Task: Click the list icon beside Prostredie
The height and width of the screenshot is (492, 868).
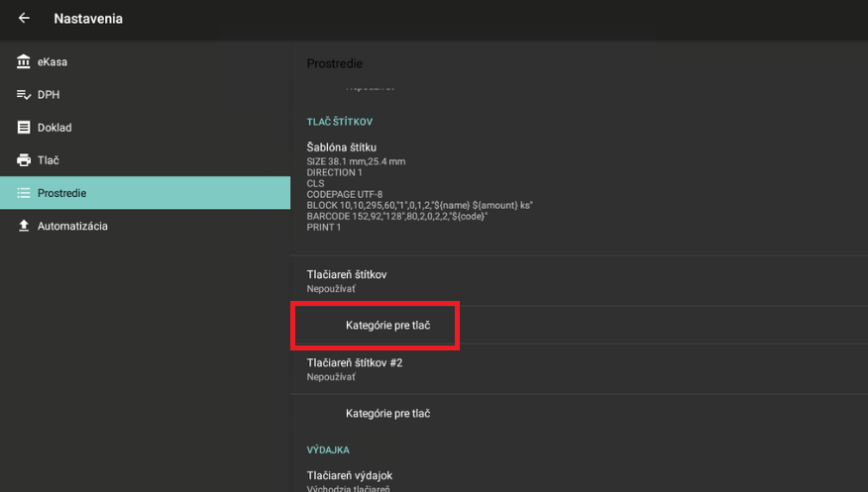Action: pos(24,193)
